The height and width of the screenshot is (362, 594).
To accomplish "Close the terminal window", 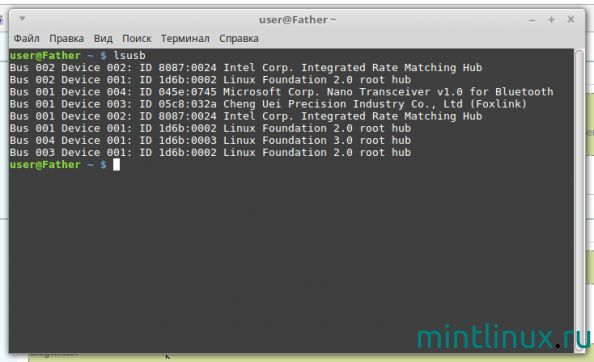I will point(571,19).
